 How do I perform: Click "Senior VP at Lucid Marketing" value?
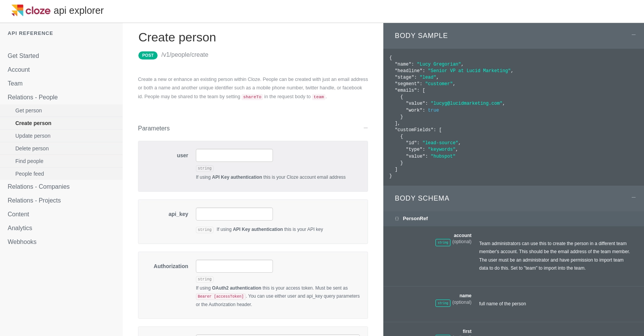pyautogui.click(x=469, y=71)
